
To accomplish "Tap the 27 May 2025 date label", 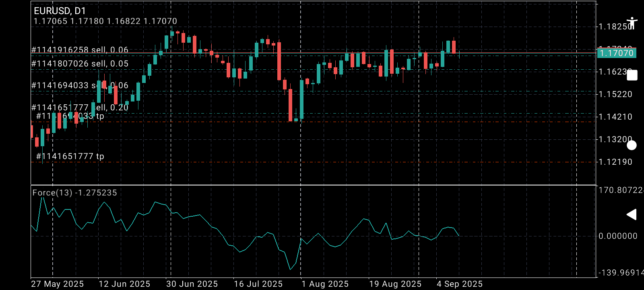I will point(58,284).
